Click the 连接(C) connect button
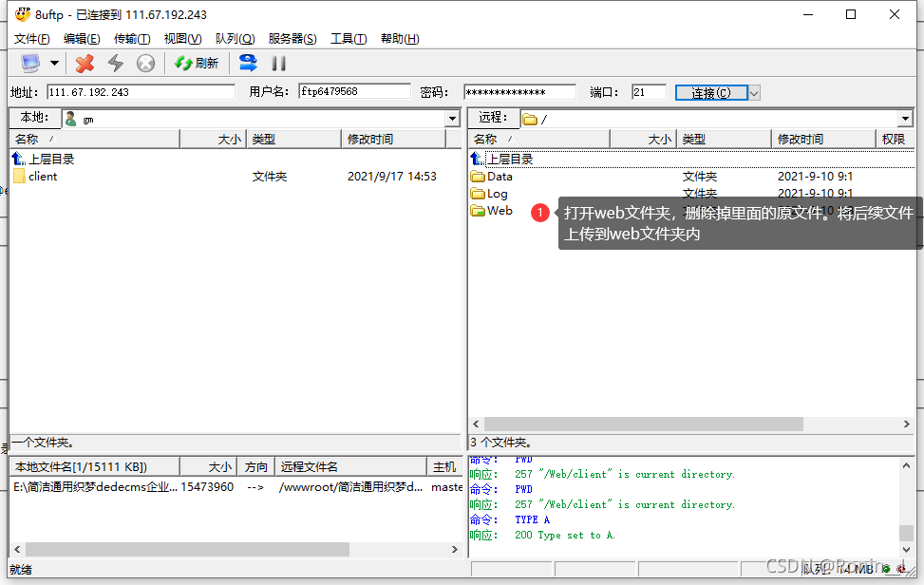 [711, 92]
